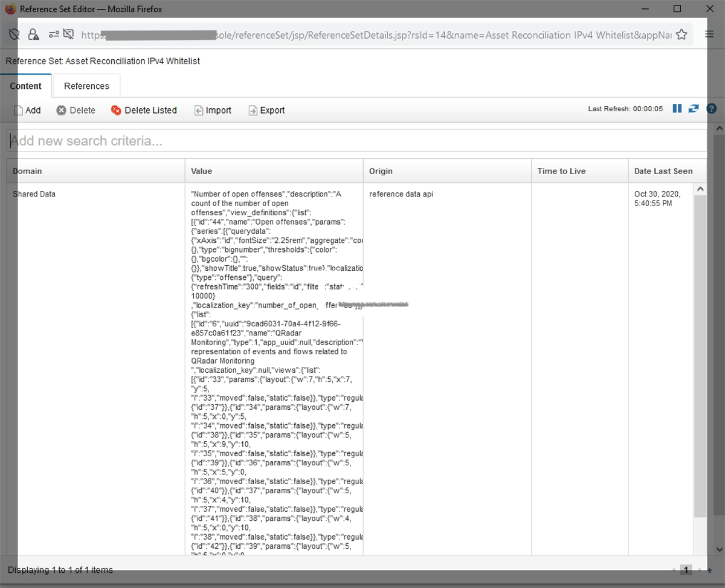This screenshot has height=588, width=725.
Task: Open the site permissions icon
Action: [54, 34]
